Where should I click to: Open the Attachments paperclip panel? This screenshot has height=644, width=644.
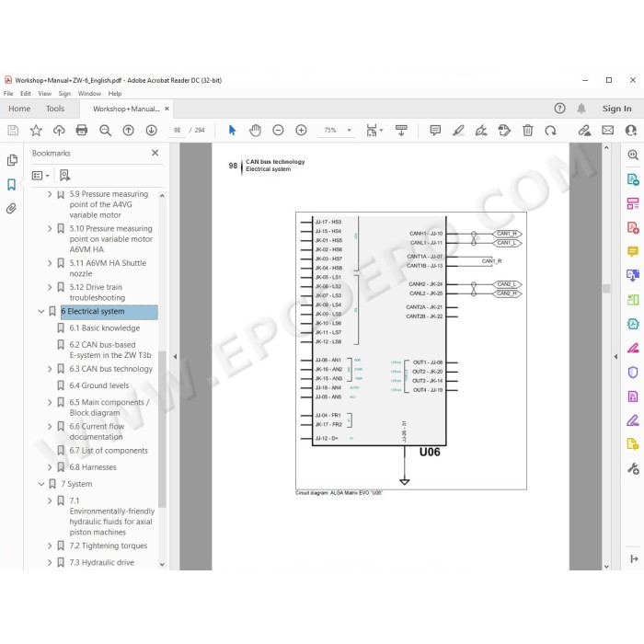pos(11,209)
